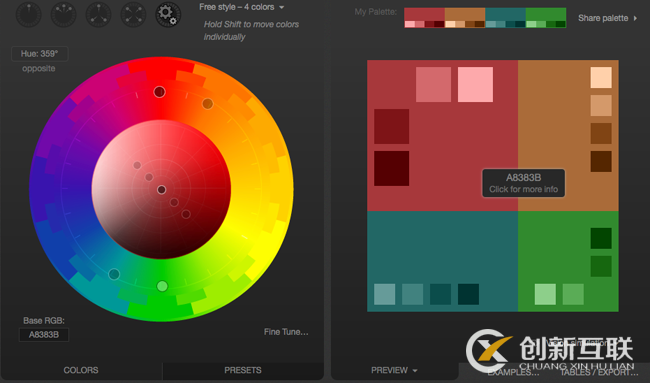Switch to the COLORS tab
Image resolution: width=650 pixels, height=383 pixels.
click(81, 370)
